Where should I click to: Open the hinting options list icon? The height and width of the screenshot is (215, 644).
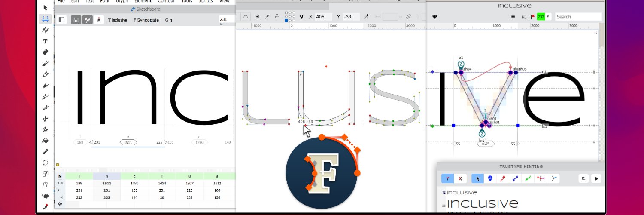point(584,178)
